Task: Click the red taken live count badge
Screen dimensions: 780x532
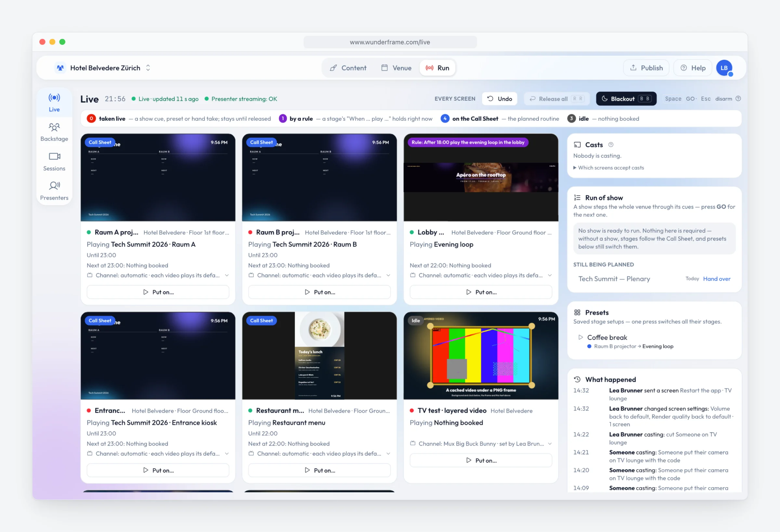Action: coord(91,119)
